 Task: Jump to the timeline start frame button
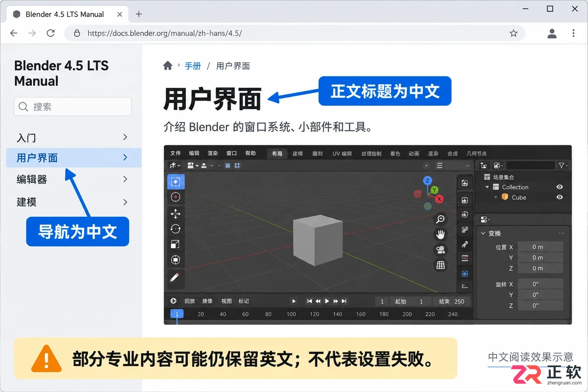tap(310, 301)
